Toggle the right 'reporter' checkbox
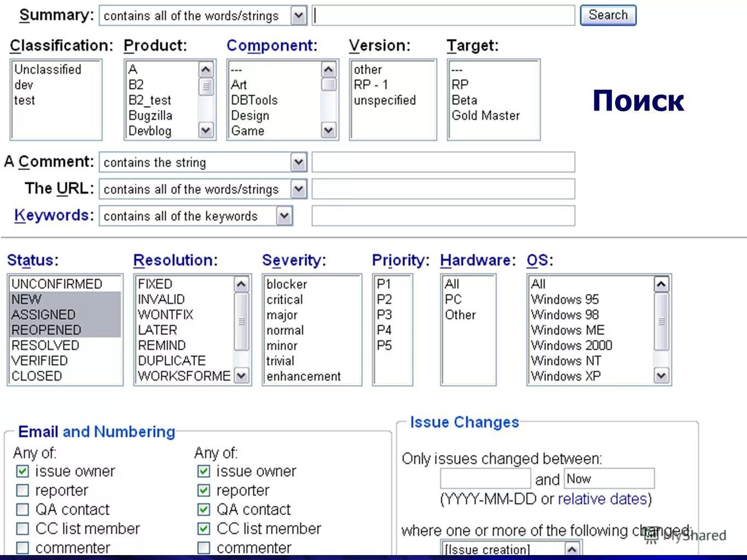The width and height of the screenshot is (747, 560). tap(204, 490)
